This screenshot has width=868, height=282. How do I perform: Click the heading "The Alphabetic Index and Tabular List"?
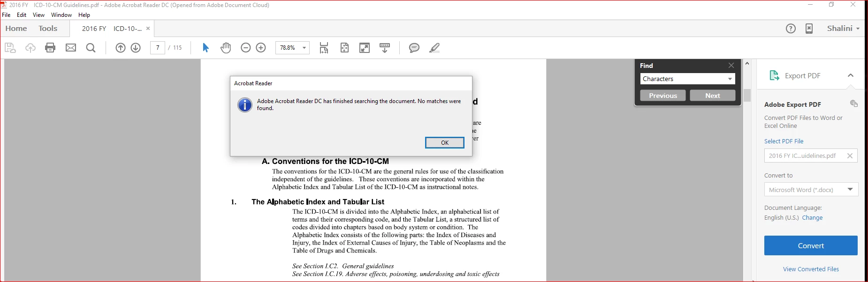tap(318, 202)
